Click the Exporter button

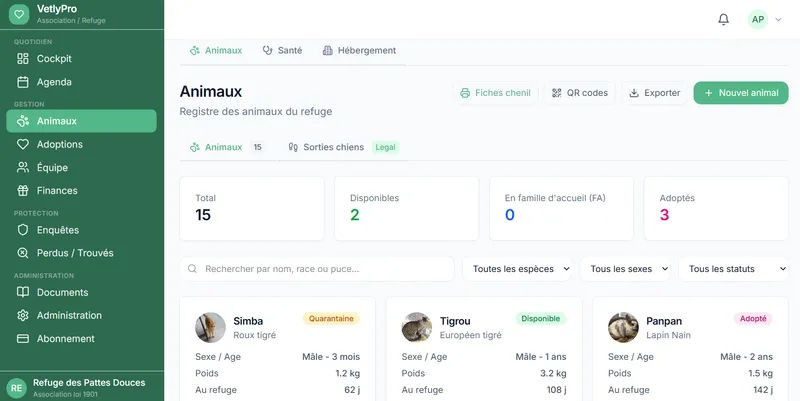pos(654,93)
